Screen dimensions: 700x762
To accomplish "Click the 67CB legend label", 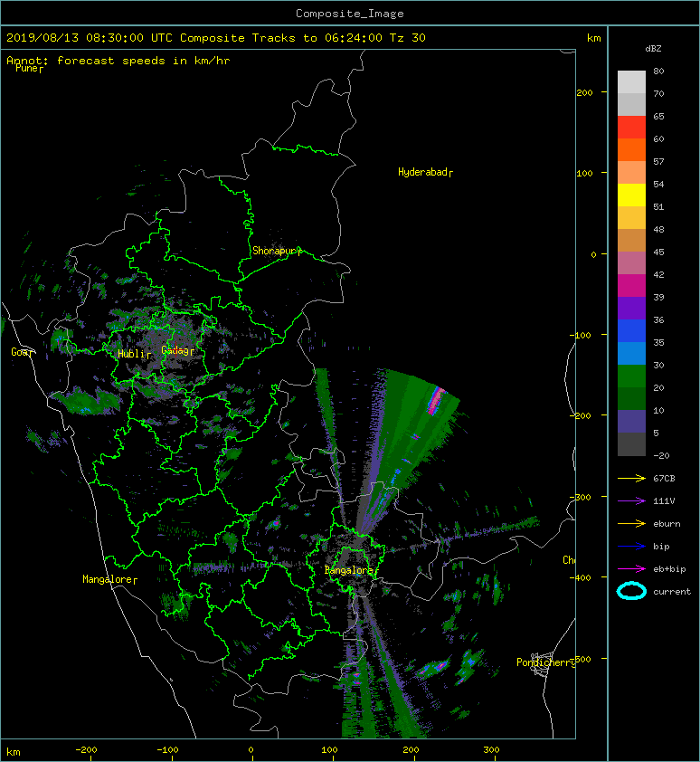I will tap(664, 479).
